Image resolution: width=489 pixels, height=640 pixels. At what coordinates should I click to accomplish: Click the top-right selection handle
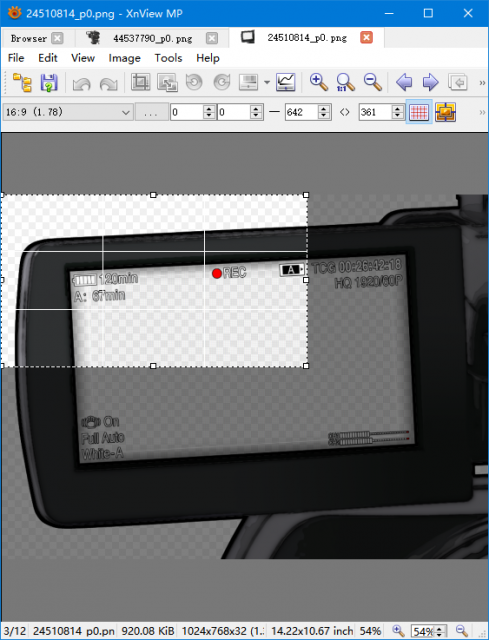coord(307,195)
